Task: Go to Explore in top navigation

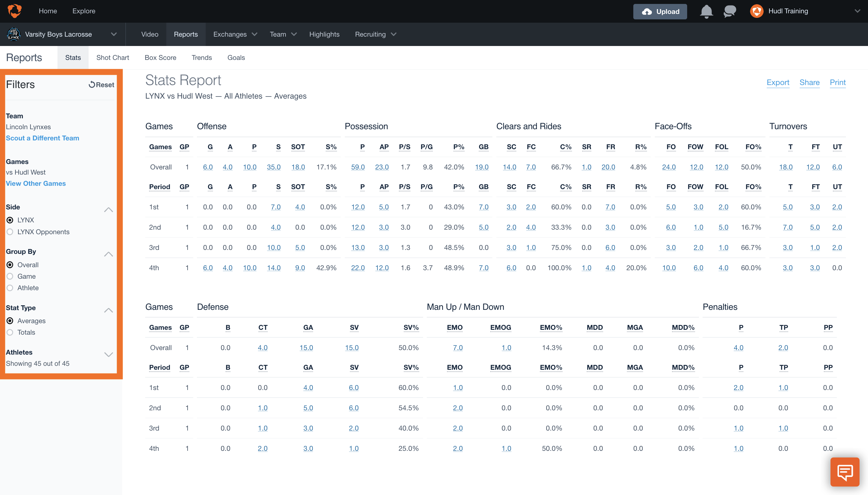Action: point(84,11)
